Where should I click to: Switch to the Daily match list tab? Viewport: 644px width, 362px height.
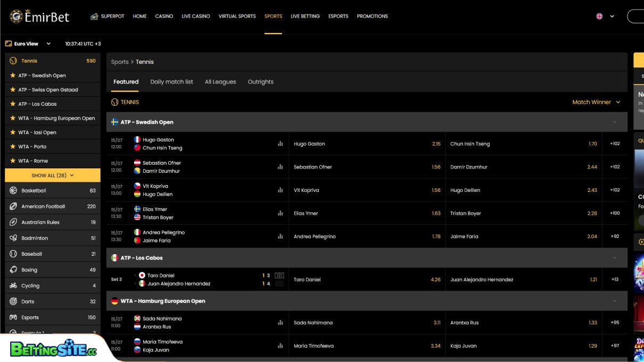171,81
